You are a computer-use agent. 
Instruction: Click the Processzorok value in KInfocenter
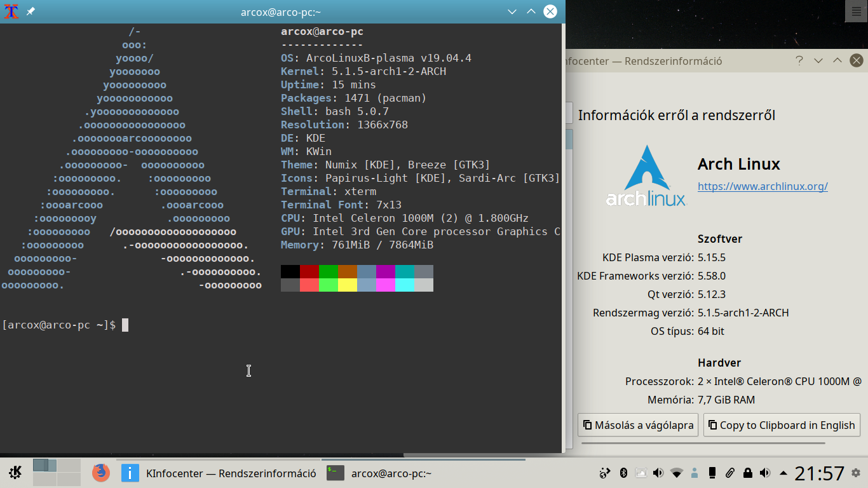(x=780, y=381)
